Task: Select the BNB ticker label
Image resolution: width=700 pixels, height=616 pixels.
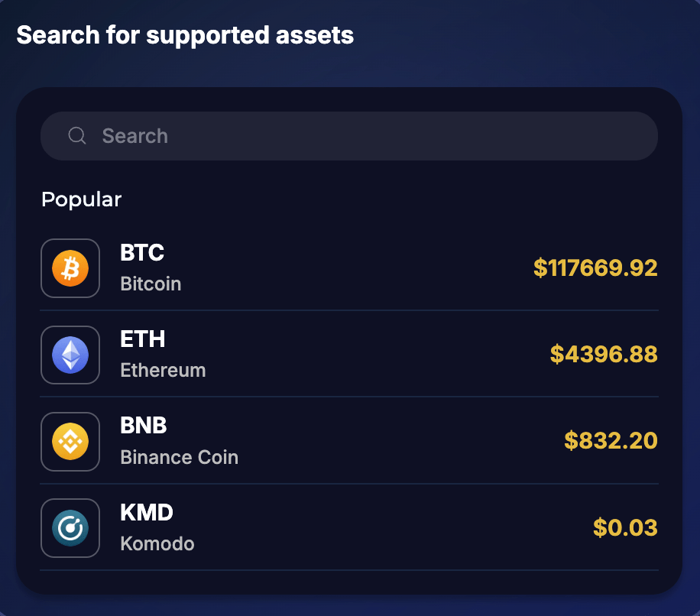Action: (144, 425)
